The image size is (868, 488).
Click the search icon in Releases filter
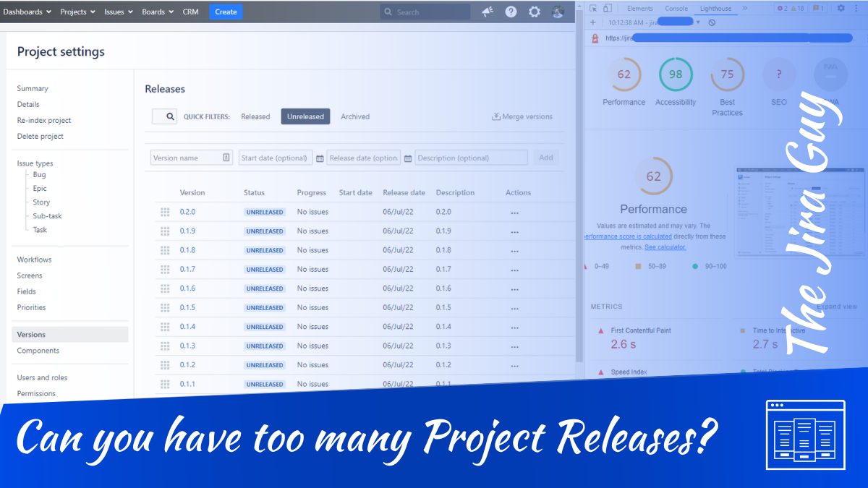point(170,116)
